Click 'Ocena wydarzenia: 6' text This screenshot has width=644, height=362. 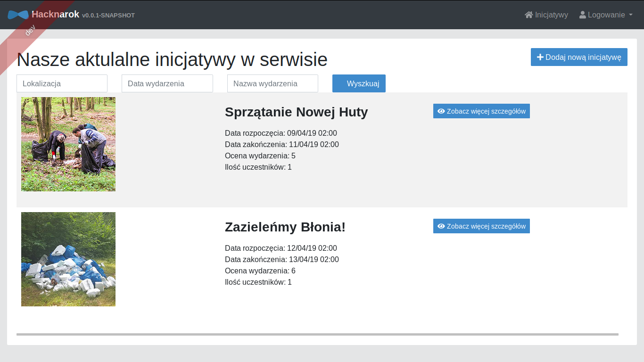pos(260,271)
